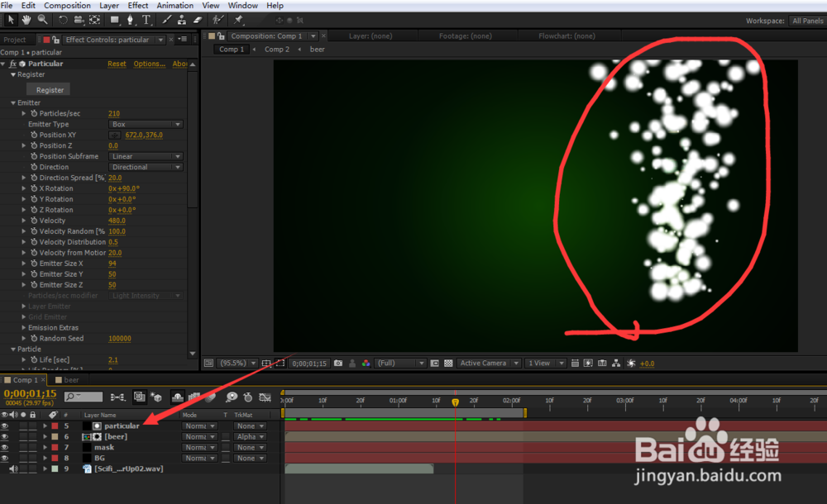Expand the Emission Extras group
827x504 pixels.
click(24, 327)
